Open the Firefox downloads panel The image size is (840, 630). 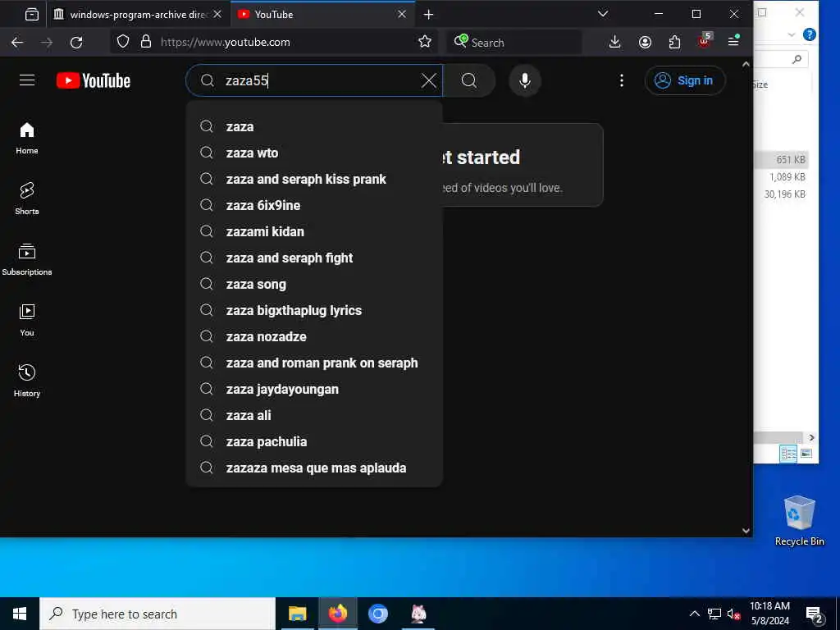coord(615,42)
